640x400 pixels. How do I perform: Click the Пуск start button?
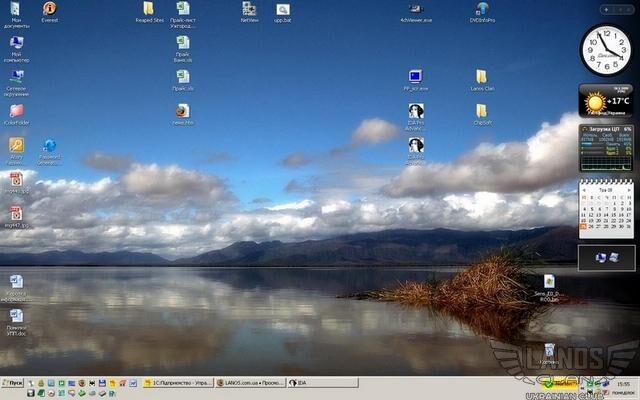click(14, 383)
